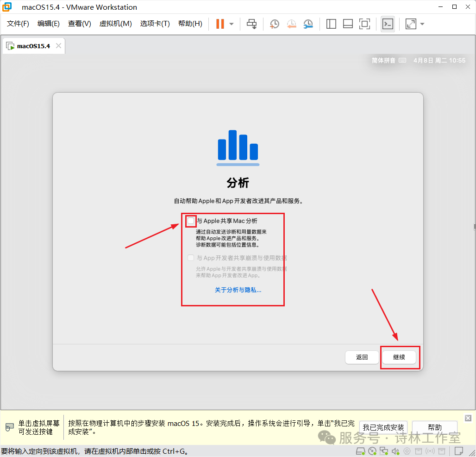Click the second USB box device icon

pos(442,451)
